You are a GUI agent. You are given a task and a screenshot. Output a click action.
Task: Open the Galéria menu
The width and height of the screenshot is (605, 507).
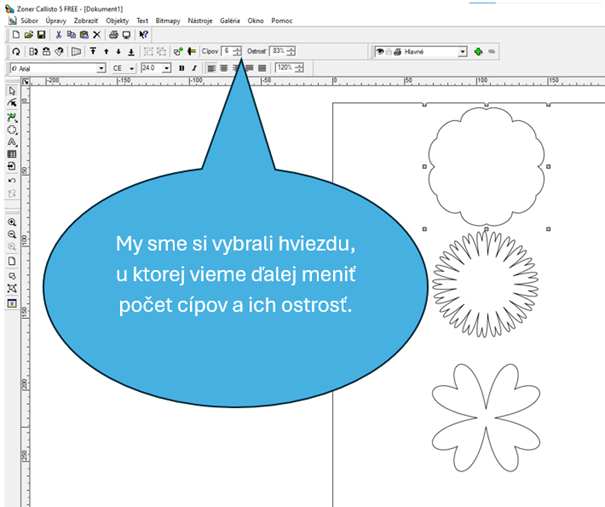[230, 20]
